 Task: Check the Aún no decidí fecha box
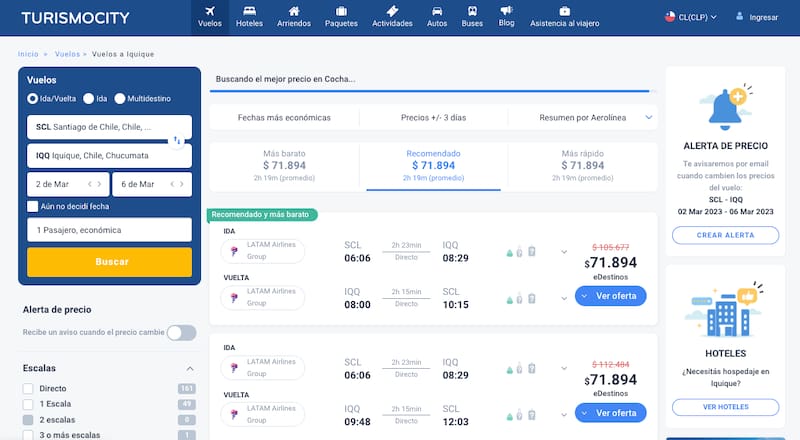point(33,206)
